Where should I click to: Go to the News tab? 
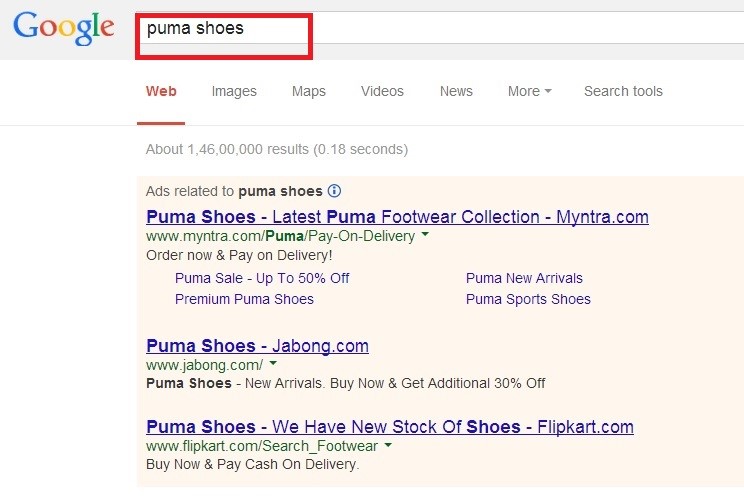pos(456,91)
